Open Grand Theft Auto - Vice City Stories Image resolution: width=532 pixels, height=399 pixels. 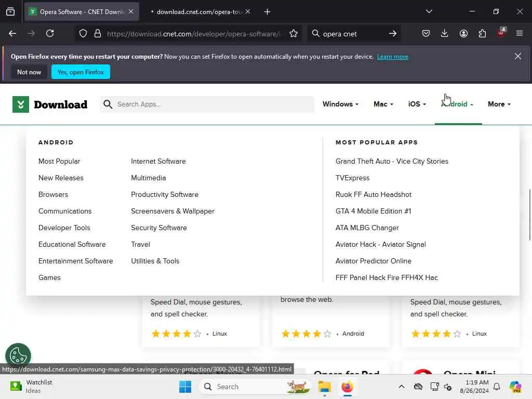click(x=392, y=162)
